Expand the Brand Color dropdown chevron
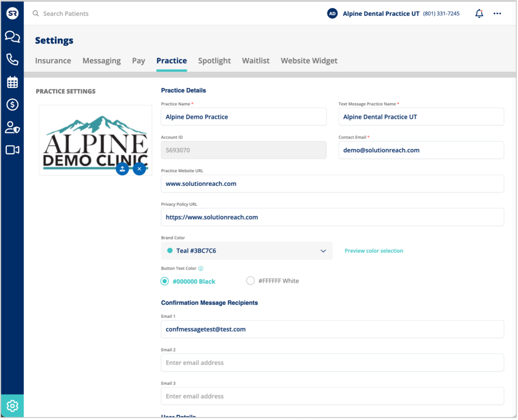The width and height of the screenshot is (518, 420). (x=323, y=251)
